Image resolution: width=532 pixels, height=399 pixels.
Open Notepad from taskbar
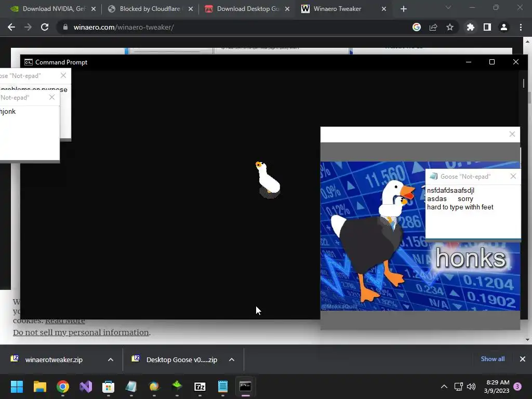click(x=222, y=387)
